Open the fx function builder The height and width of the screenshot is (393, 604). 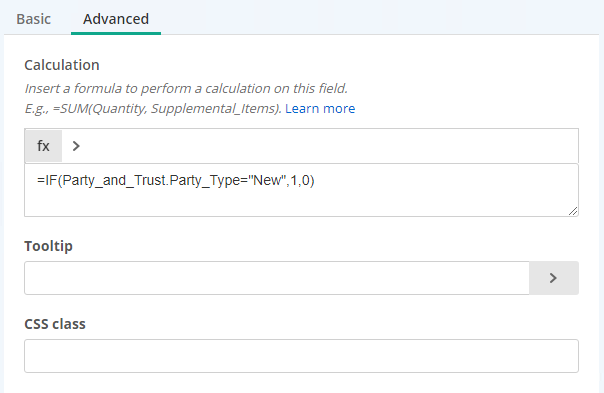point(44,146)
